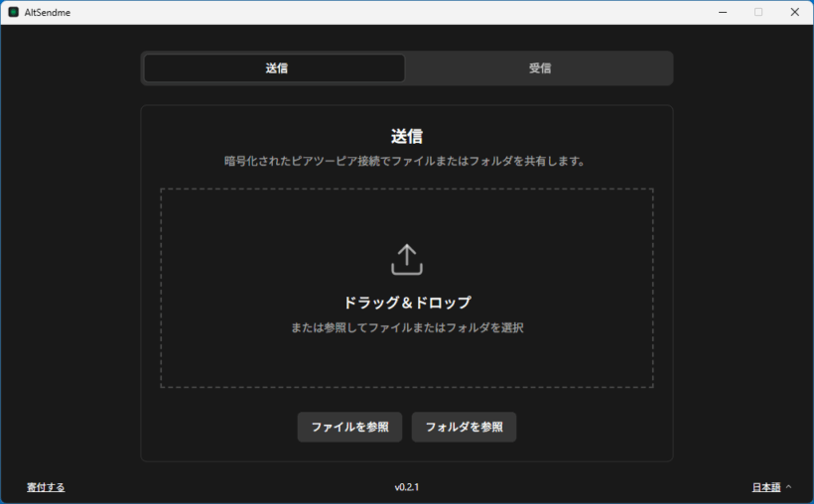Click the v0.2.1 version label

point(407,487)
